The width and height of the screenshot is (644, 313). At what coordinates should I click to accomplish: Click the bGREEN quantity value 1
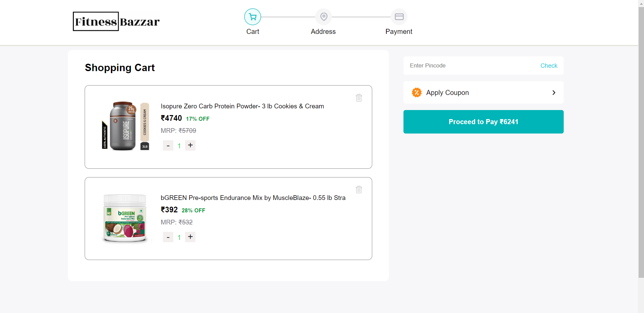click(179, 238)
